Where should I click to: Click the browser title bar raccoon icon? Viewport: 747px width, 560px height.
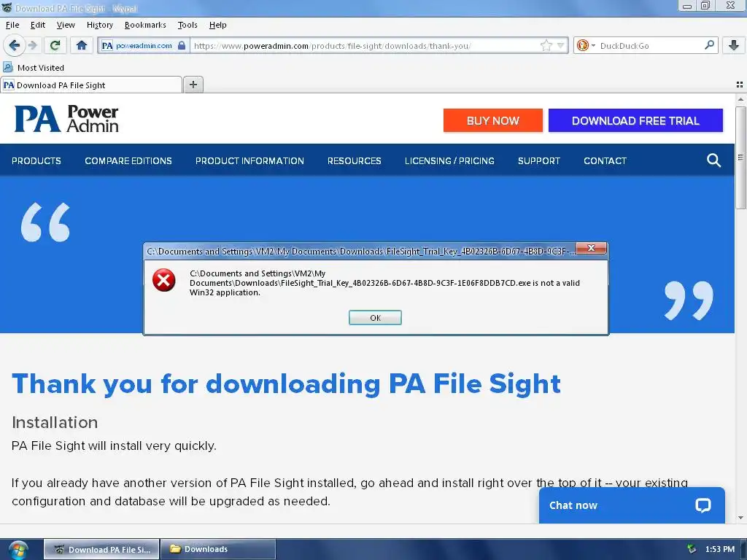coord(7,7)
